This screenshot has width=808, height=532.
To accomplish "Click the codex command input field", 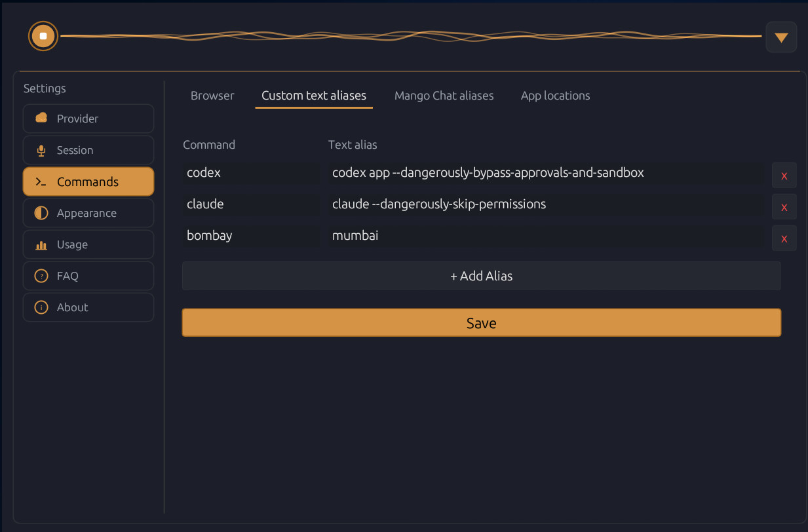I will coord(251,173).
